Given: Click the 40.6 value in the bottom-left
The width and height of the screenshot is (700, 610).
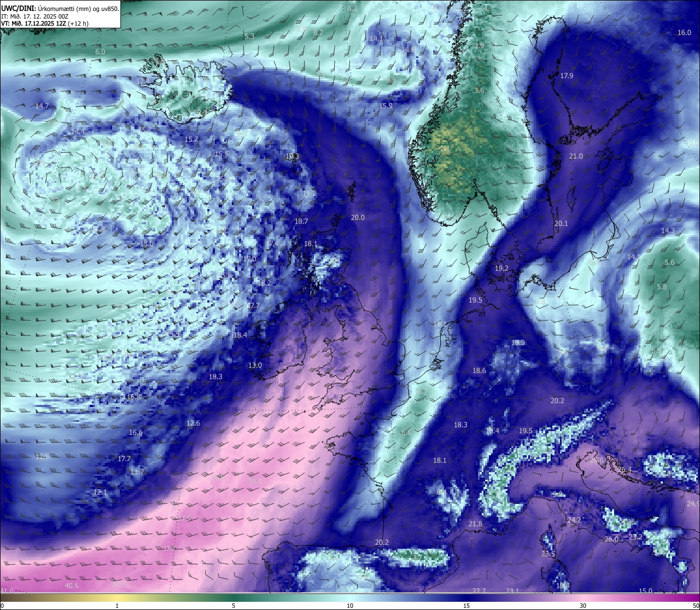Looking at the screenshot, I should [x=72, y=585].
